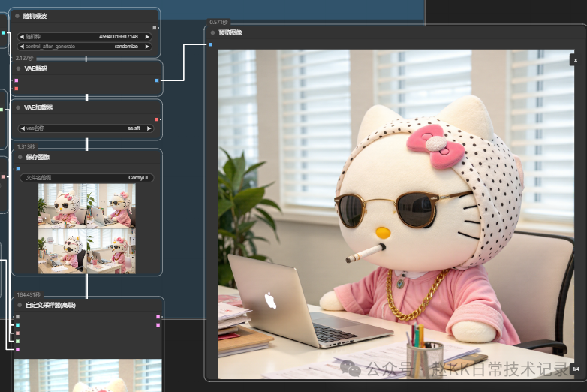Open top-left thumbnail in 保存图像

coord(62,206)
